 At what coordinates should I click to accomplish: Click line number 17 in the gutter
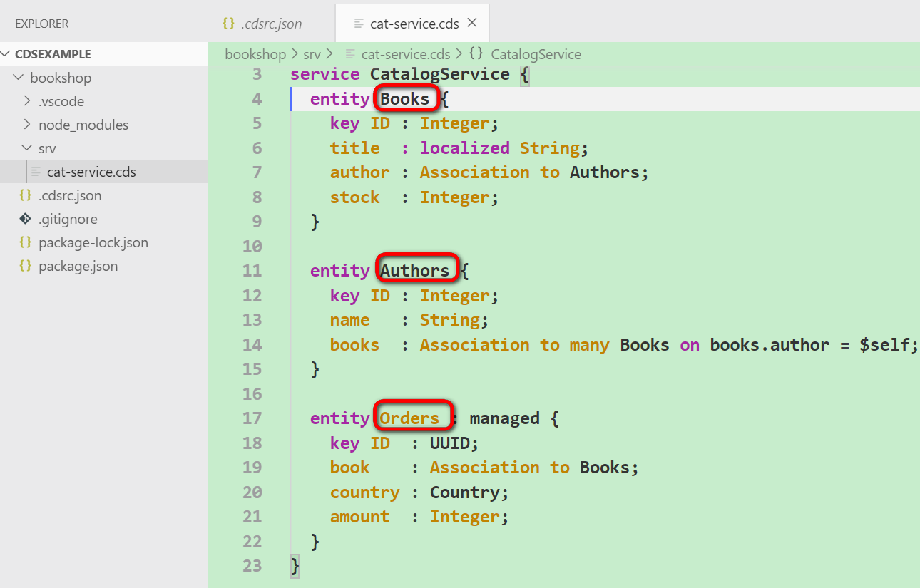click(x=252, y=418)
